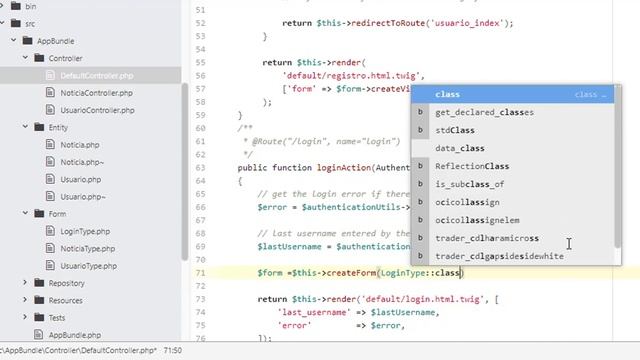
Task: Open NoticiaController.php file
Action: pos(96,93)
